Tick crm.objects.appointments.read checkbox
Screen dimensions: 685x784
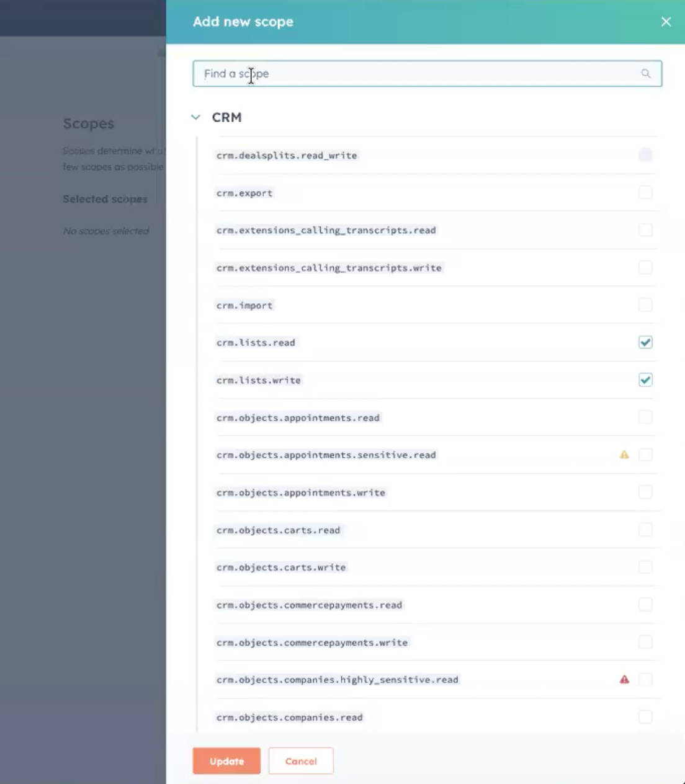pos(645,417)
